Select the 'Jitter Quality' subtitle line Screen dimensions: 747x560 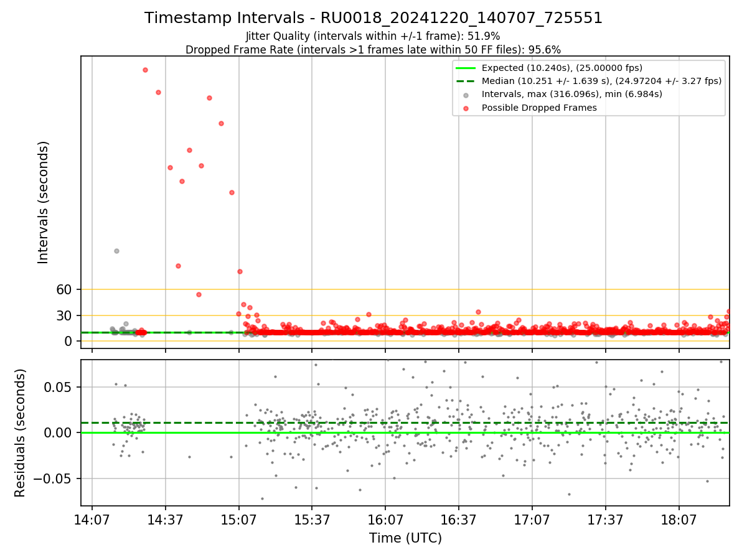click(x=373, y=36)
